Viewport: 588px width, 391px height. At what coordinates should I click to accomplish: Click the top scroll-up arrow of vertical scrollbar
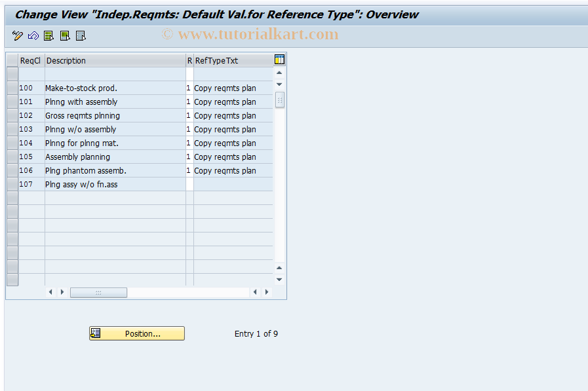click(279, 73)
